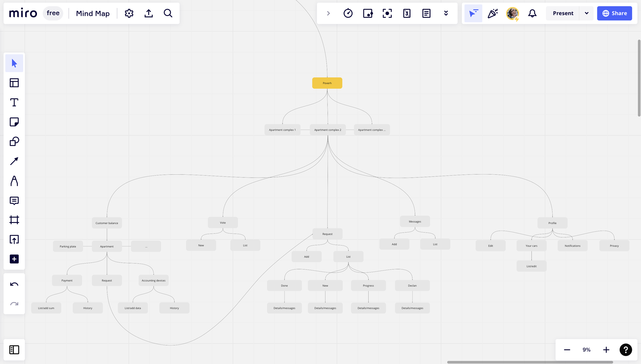Viewport: 641px width, 364px height.
Task: Click the blue Share button
Action: pos(614,13)
